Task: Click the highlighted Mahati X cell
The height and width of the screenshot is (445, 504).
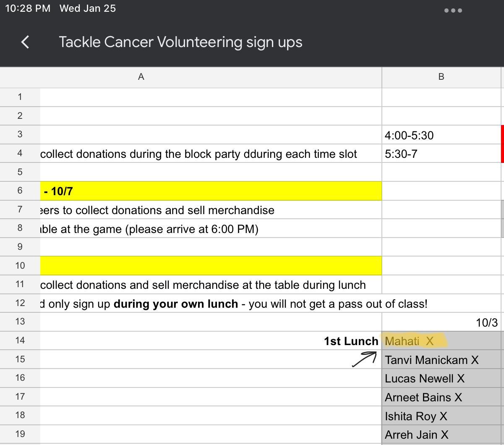Action: click(441, 341)
